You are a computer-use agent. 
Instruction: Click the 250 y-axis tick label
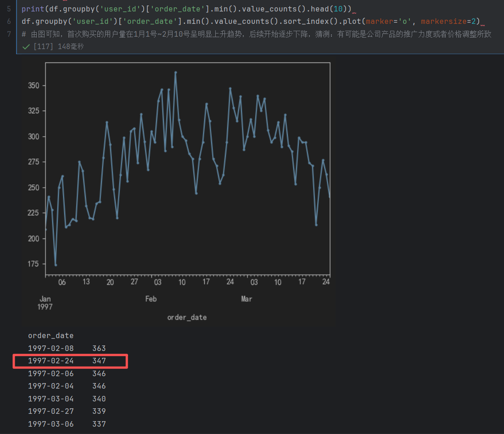point(34,187)
